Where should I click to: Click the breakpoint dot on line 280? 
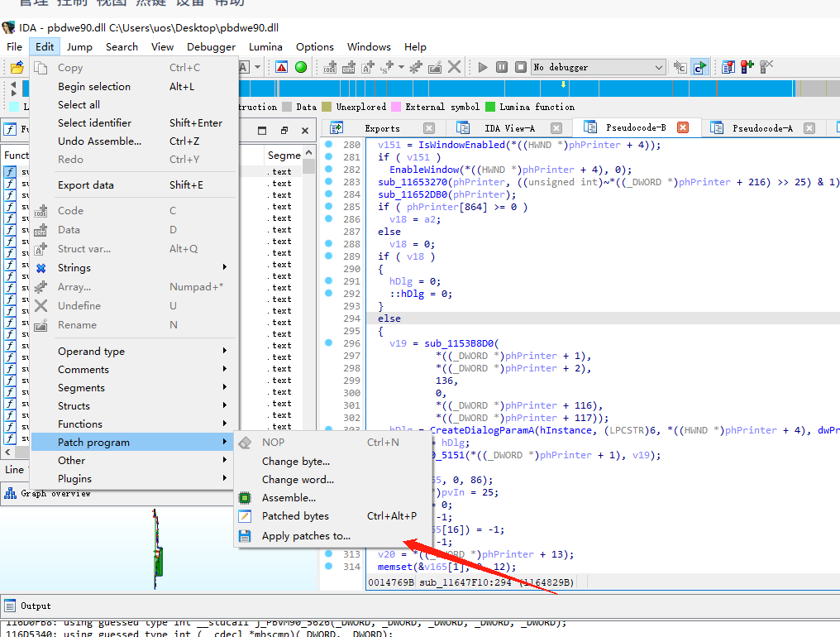point(329,144)
